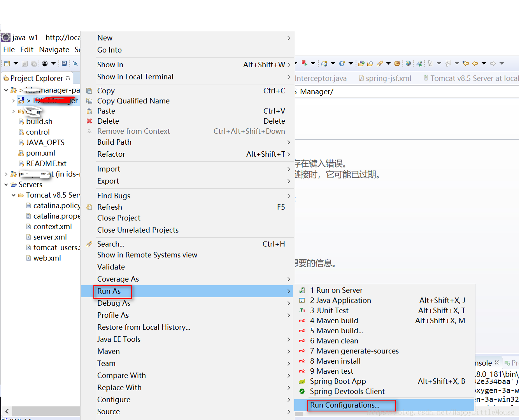The image size is (519, 420).
Task: Click the Java Application launch icon
Action: tap(302, 300)
